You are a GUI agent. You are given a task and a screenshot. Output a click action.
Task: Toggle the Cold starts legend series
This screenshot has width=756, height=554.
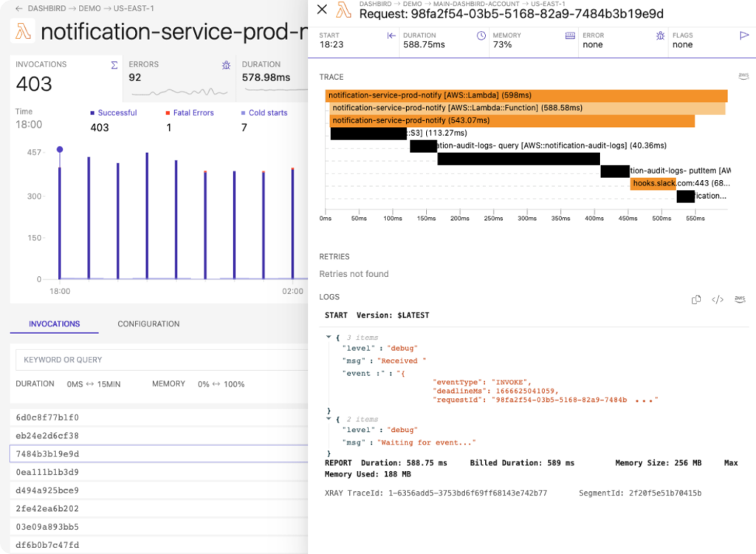coord(264,112)
